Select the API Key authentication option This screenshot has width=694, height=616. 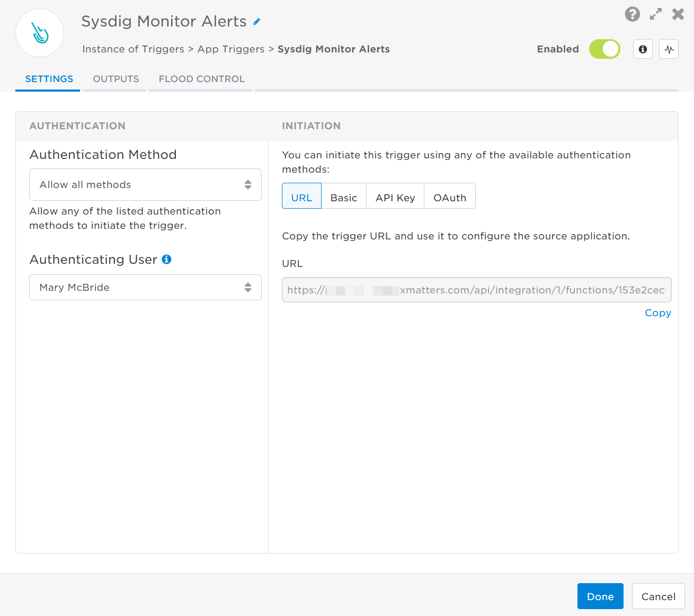pyautogui.click(x=395, y=198)
